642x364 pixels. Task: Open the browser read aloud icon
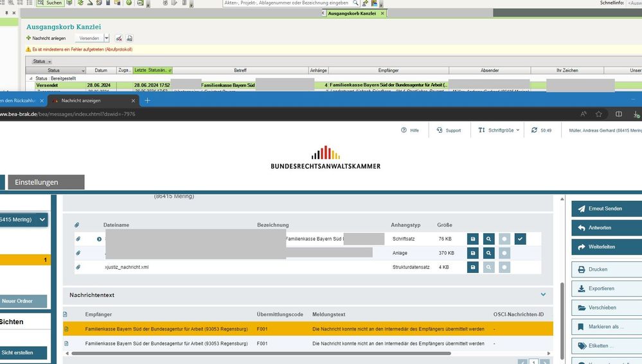point(584,114)
